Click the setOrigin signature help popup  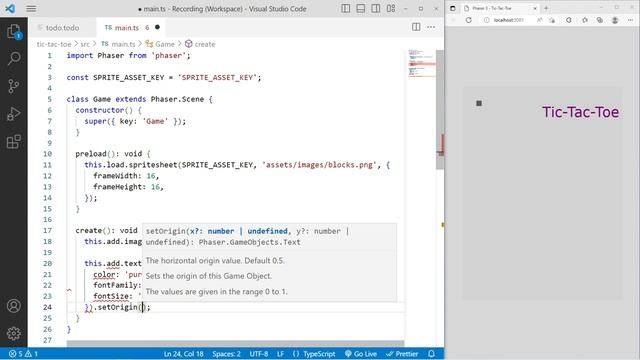click(x=269, y=262)
